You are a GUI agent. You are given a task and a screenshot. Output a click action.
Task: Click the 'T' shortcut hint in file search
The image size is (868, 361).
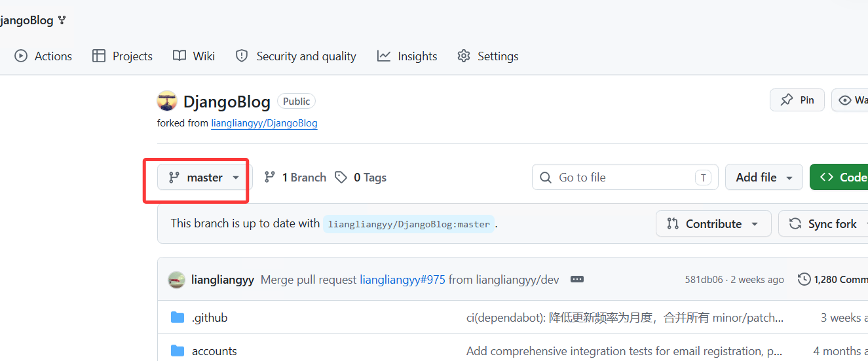703,178
